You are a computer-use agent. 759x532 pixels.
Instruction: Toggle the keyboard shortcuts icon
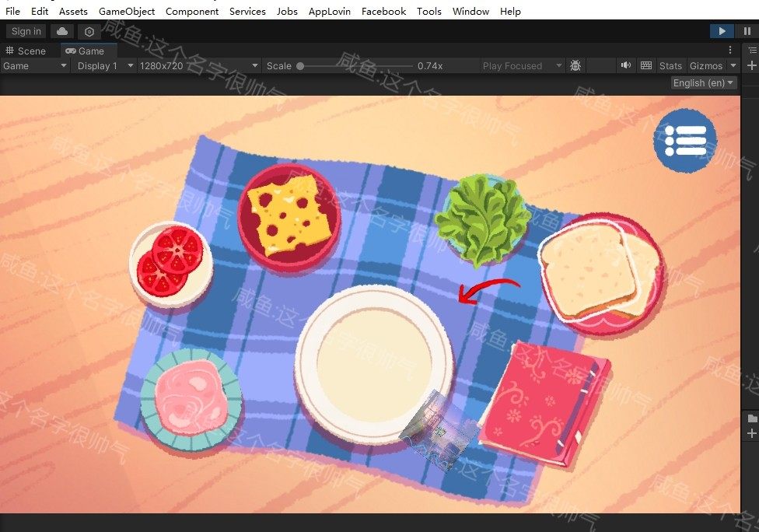tap(645, 66)
